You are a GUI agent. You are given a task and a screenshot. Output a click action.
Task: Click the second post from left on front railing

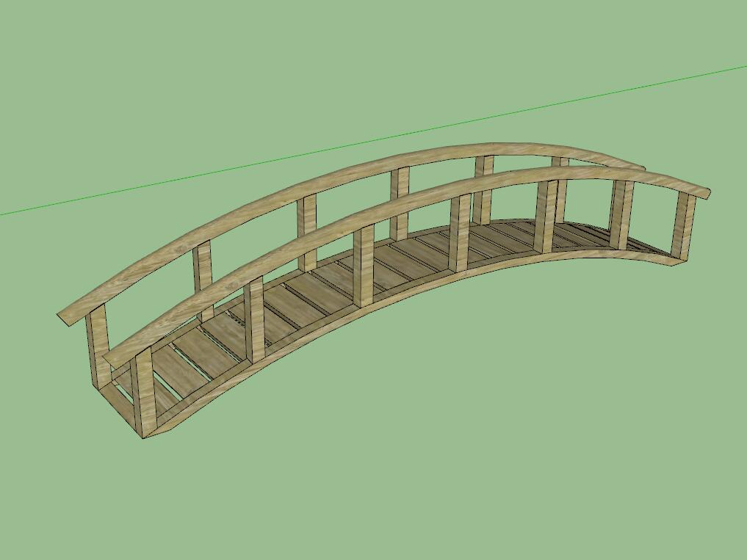(255, 321)
